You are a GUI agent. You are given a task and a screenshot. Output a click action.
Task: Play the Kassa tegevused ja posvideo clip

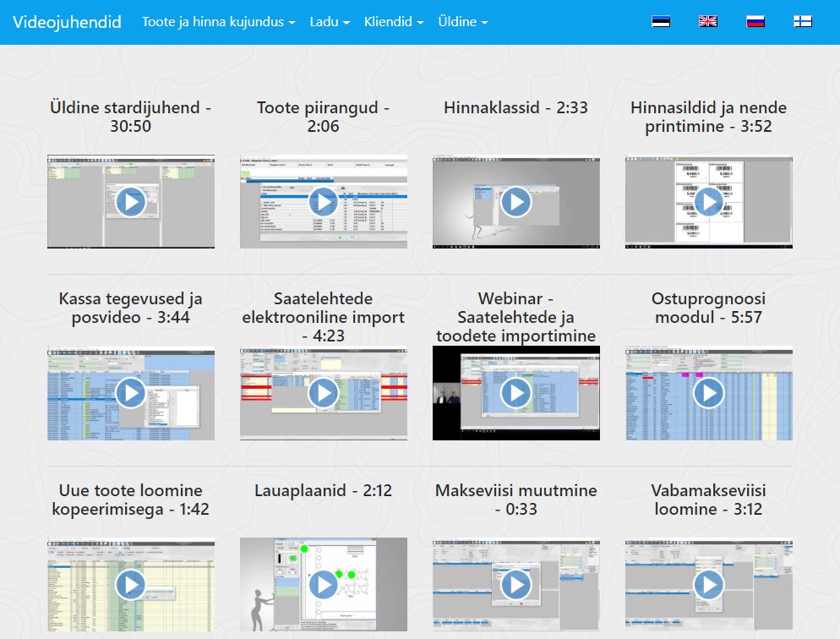click(130, 393)
